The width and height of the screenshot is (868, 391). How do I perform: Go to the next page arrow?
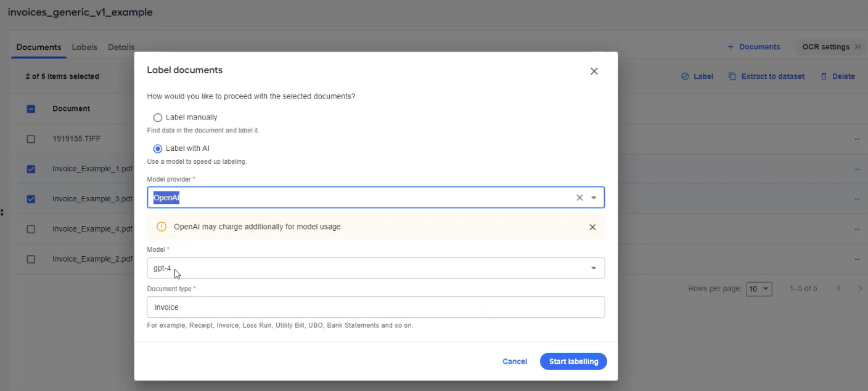[860, 288]
